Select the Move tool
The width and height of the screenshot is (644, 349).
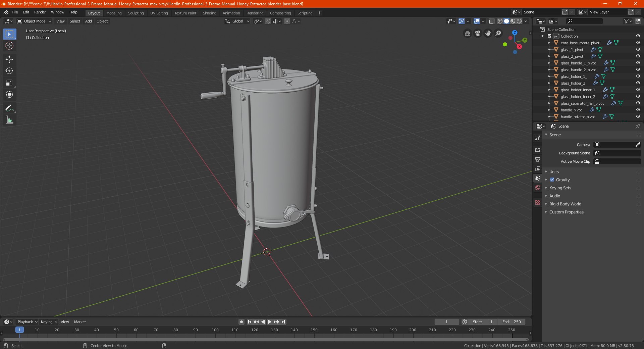[x=9, y=59]
